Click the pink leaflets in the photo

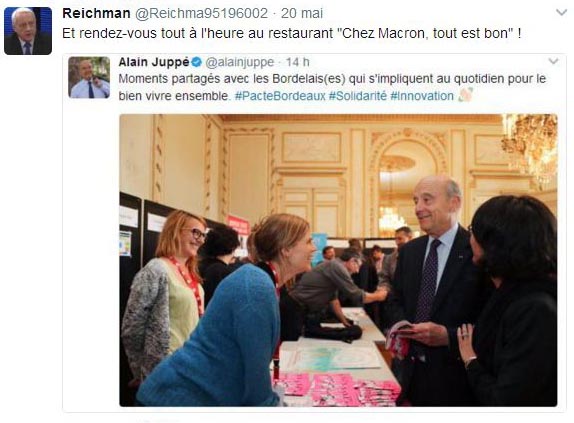[x=337, y=389]
